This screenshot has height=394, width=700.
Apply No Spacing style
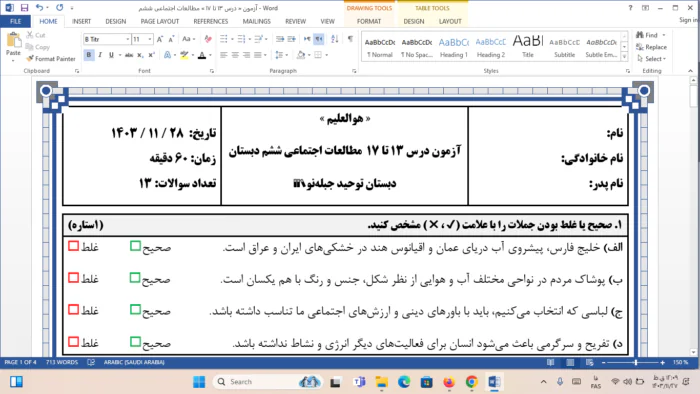417,46
